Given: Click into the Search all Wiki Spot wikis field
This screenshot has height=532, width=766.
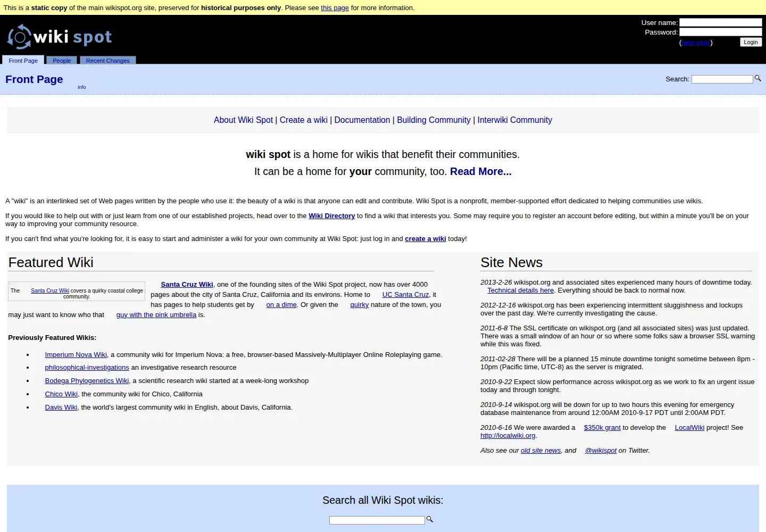Looking at the screenshot, I should pyautogui.click(x=377, y=520).
